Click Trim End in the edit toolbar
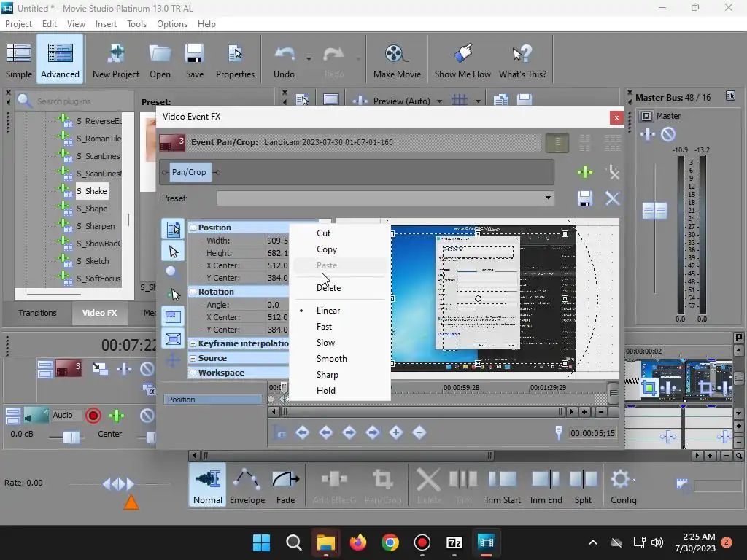This screenshot has height=560, width=747. click(546, 486)
